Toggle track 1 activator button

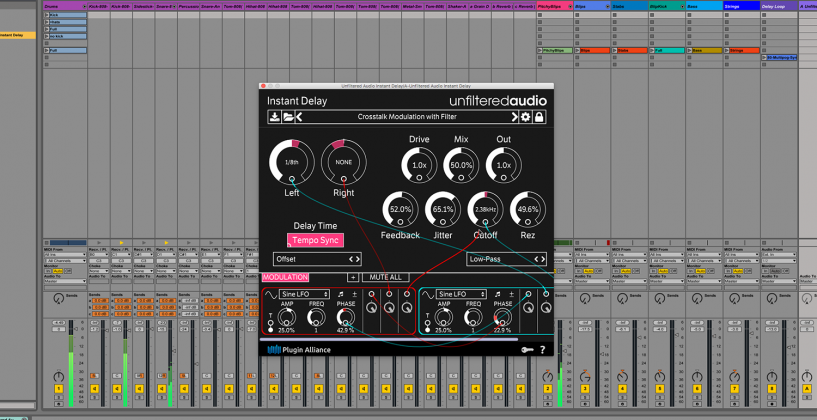click(58, 389)
